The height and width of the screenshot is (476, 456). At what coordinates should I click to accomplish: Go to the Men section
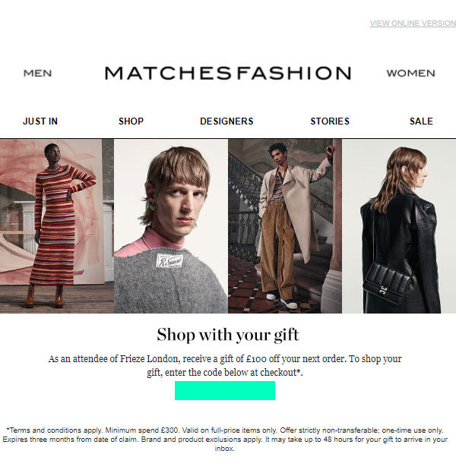click(x=38, y=73)
